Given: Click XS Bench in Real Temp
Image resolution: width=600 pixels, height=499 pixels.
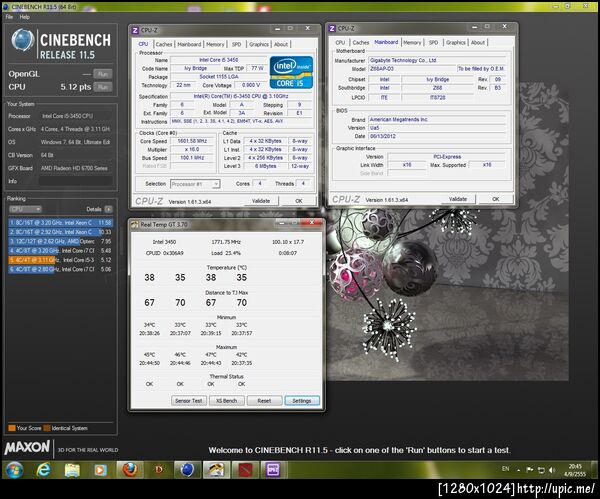Looking at the screenshot, I should coord(227,401).
